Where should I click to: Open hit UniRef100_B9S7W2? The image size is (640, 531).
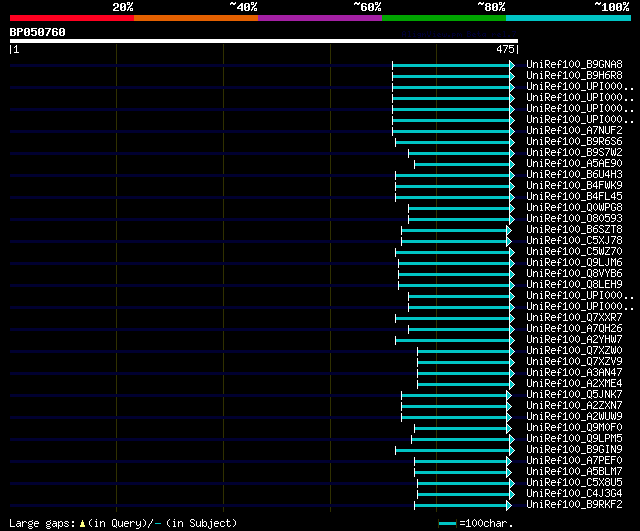tap(574, 153)
